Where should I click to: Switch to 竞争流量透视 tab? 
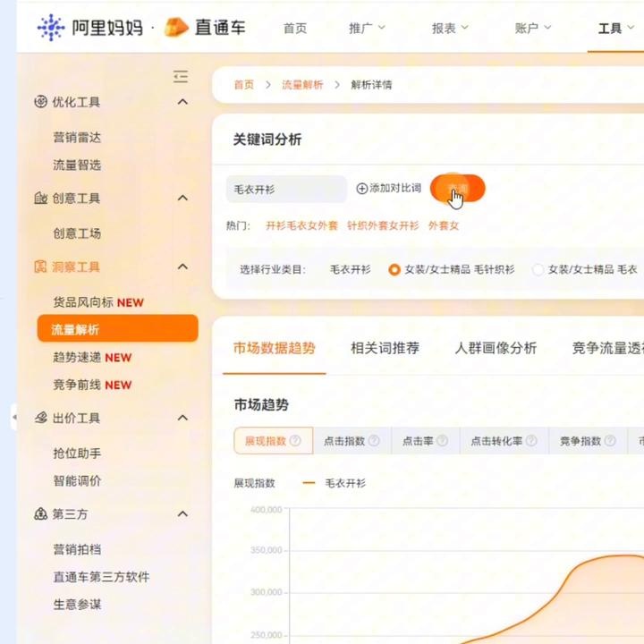pos(608,348)
